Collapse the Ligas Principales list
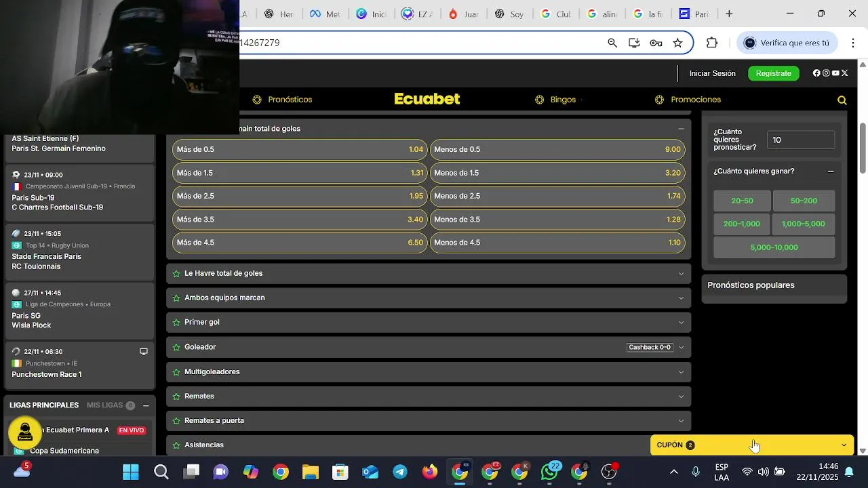Image resolution: width=868 pixels, height=488 pixels. pyautogui.click(x=146, y=405)
